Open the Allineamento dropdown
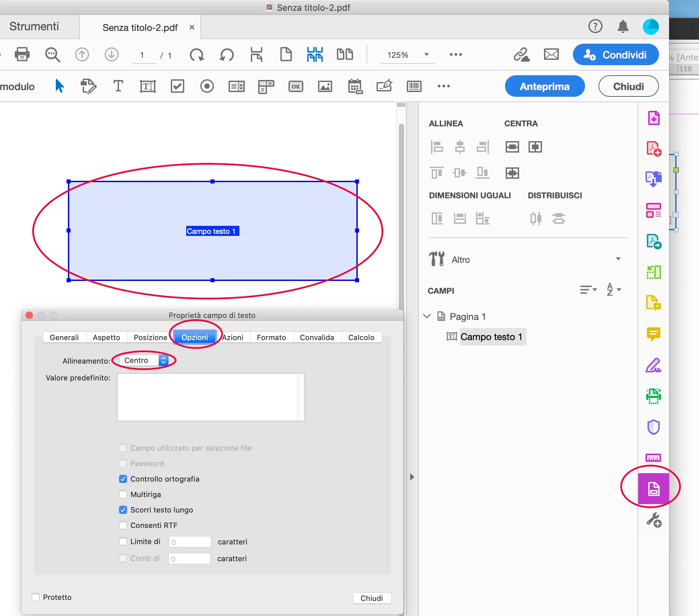The image size is (699, 616). (144, 360)
